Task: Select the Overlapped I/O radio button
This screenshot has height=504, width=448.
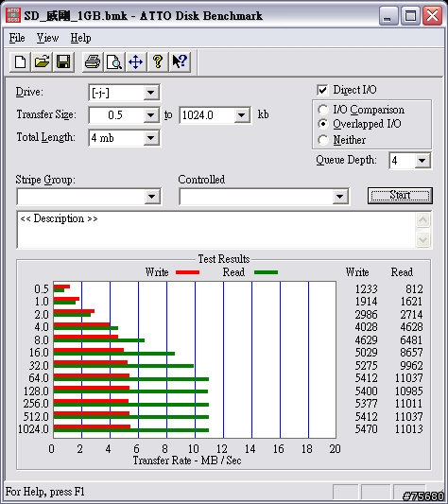Action: (322, 124)
